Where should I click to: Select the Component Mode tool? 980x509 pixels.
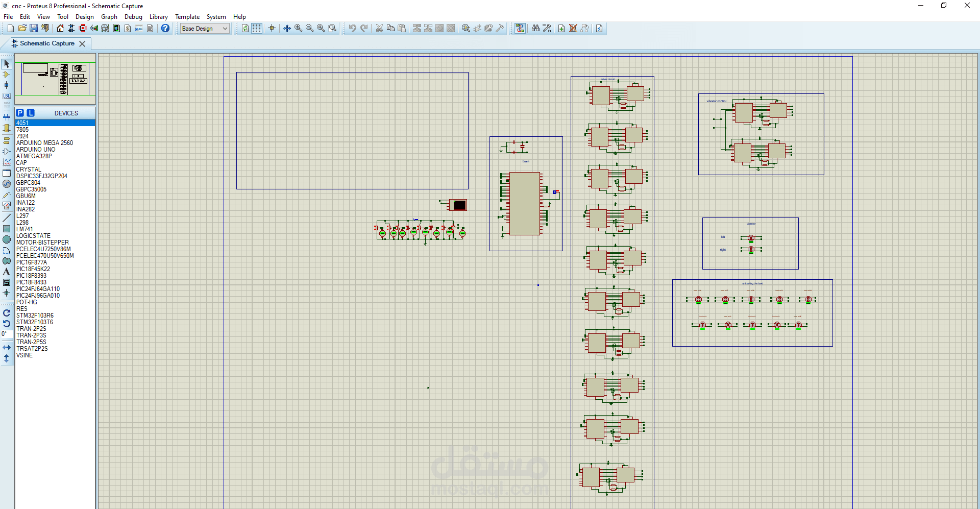pyautogui.click(x=7, y=75)
